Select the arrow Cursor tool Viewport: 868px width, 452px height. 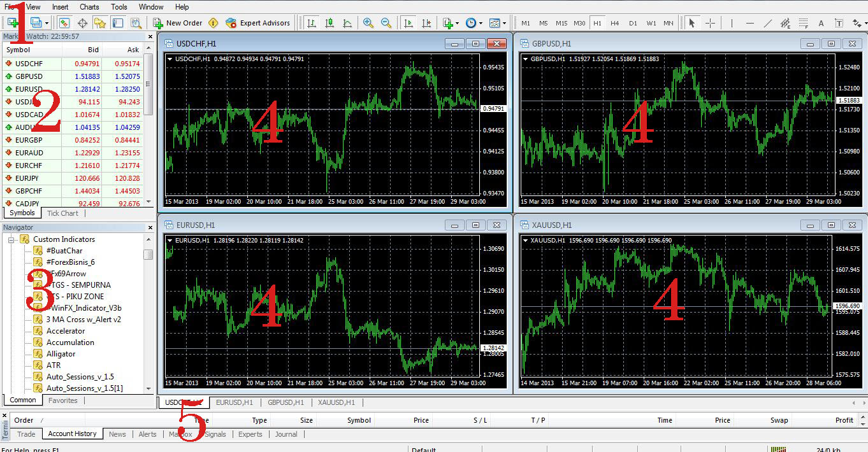(x=691, y=23)
